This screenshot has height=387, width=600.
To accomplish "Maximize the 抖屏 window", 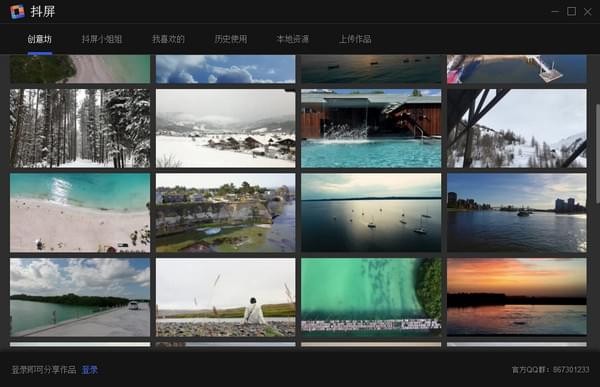I will click(x=571, y=11).
